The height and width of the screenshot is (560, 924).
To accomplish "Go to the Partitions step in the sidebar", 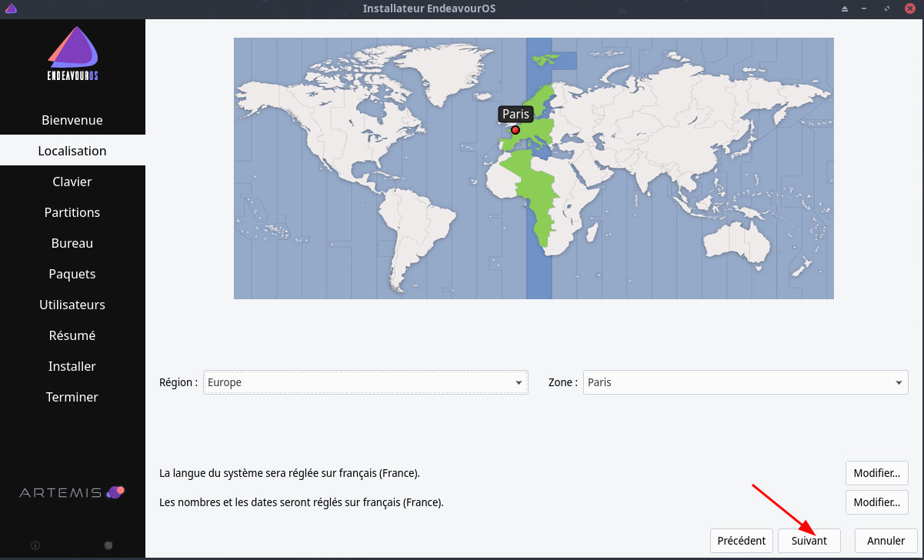I will [72, 212].
